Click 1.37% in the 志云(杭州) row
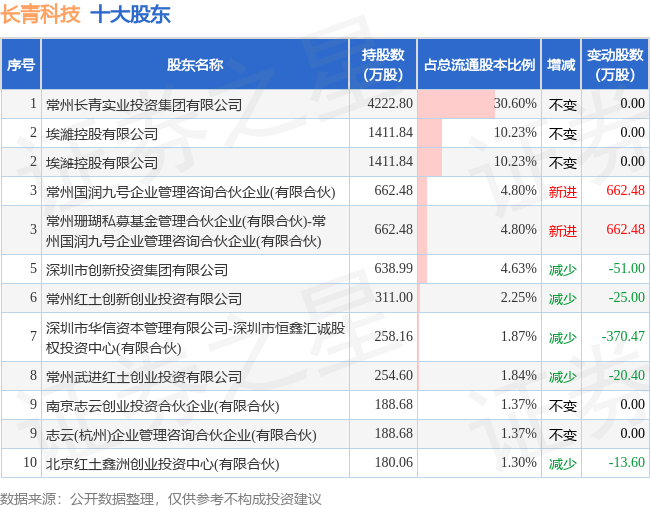 (x=519, y=433)
